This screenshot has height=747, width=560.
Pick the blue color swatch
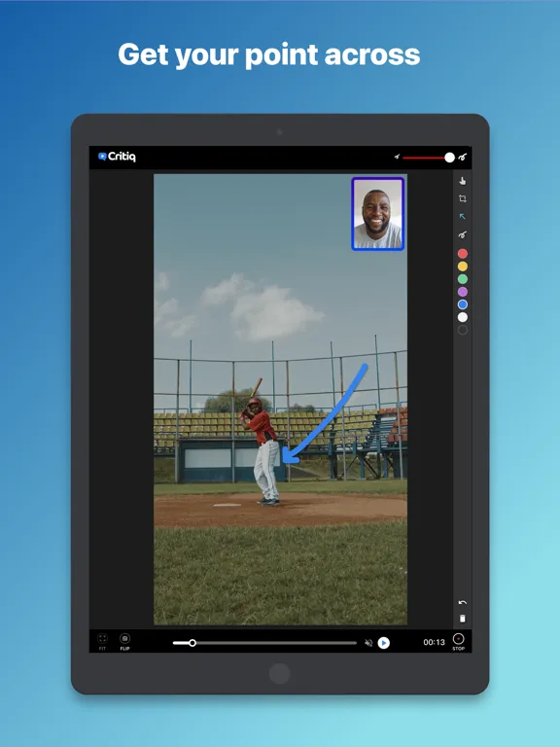[463, 304]
